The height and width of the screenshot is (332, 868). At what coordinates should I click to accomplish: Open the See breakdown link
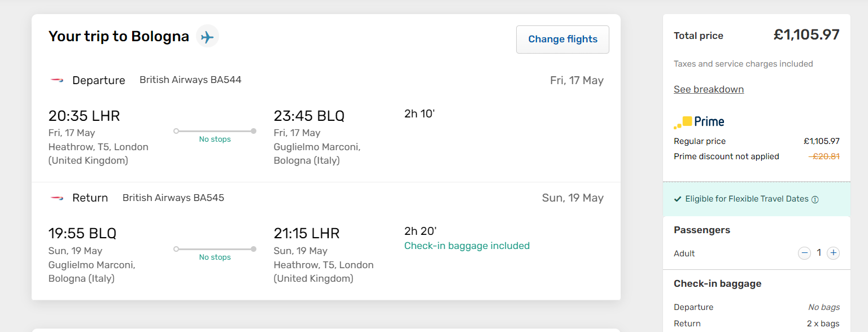tap(708, 89)
